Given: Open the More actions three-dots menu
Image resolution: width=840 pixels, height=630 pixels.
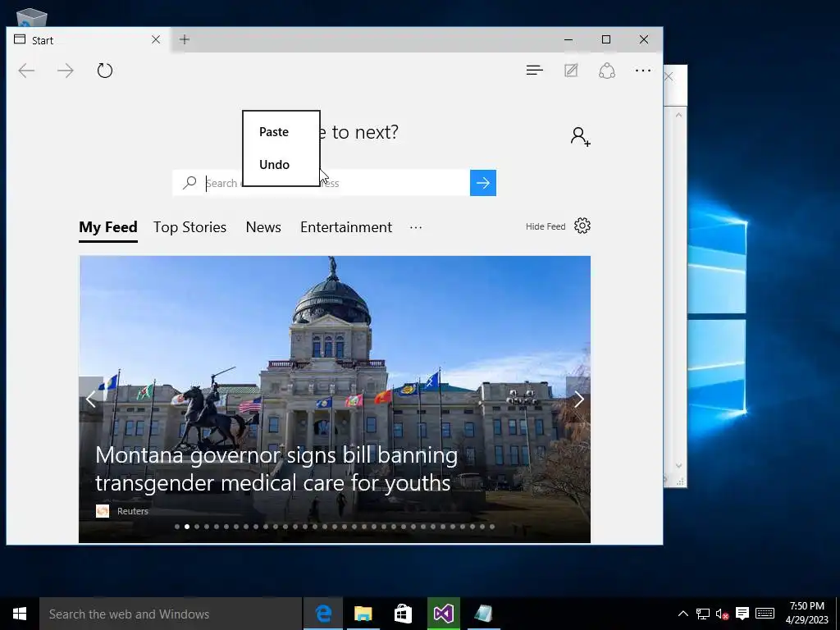Looking at the screenshot, I should click(x=643, y=71).
